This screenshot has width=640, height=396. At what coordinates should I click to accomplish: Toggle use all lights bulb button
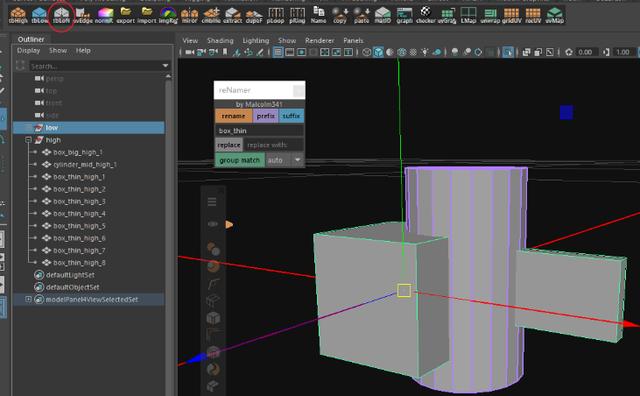(425, 52)
